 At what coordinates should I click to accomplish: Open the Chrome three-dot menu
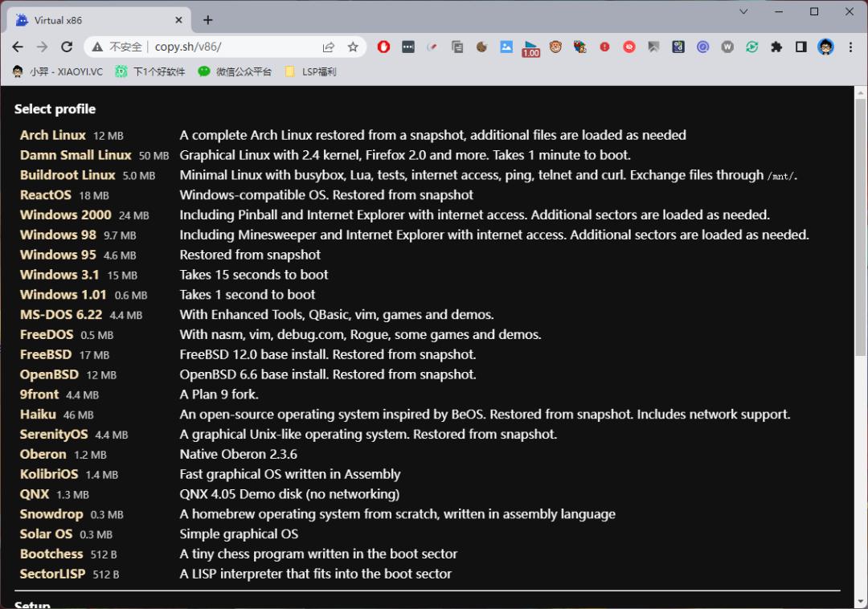tap(850, 47)
